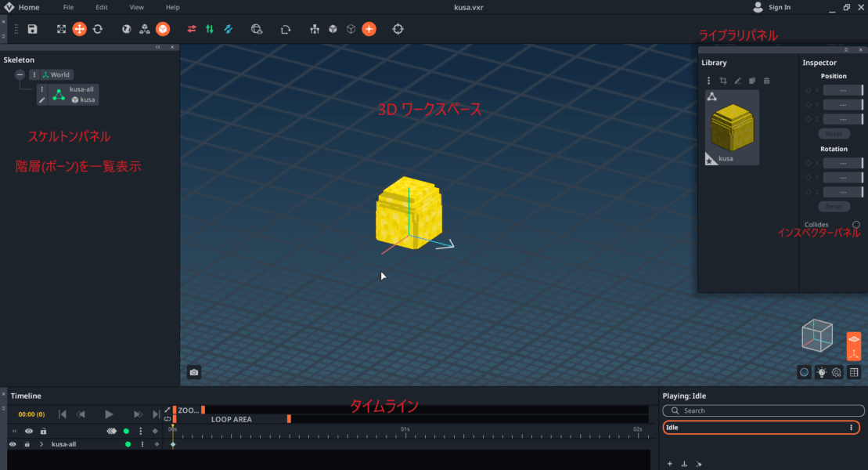
Task: Toggle green dot on kusa-all track
Action: pos(128,444)
